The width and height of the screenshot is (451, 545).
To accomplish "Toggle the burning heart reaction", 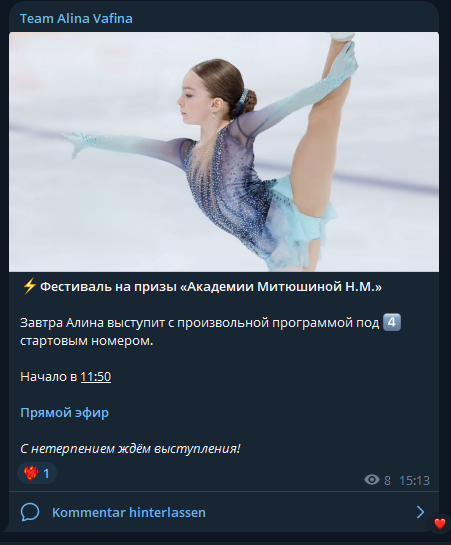I will pos(37,473).
